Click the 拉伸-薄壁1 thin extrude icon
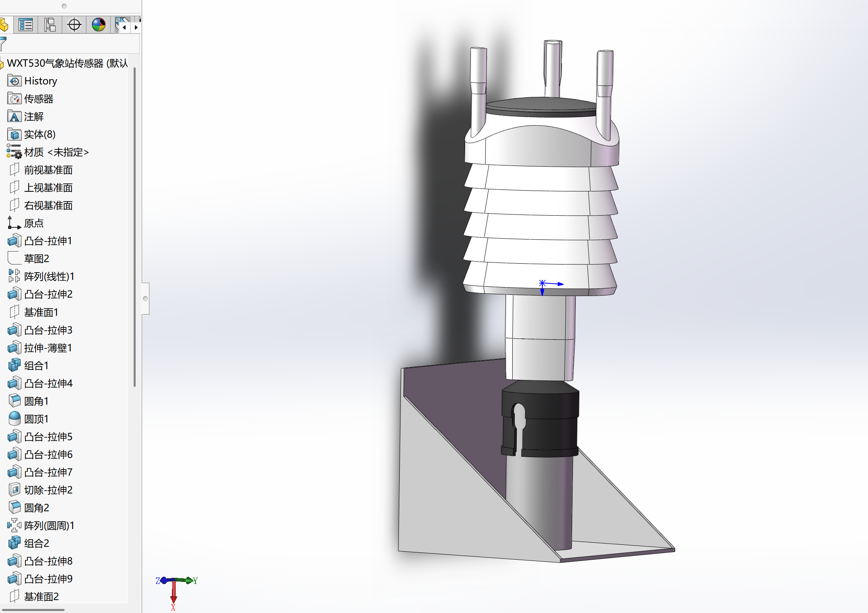868x613 pixels. [x=15, y=348]
